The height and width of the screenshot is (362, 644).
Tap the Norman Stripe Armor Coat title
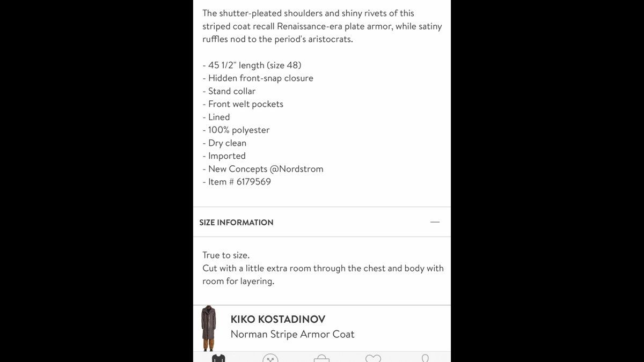click(x=292, y=334)
